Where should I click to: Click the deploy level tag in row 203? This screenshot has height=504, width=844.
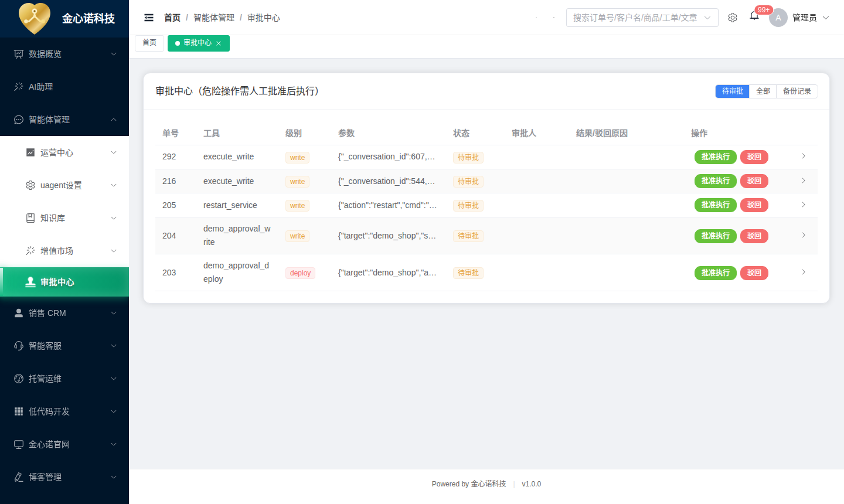point(300,273)
